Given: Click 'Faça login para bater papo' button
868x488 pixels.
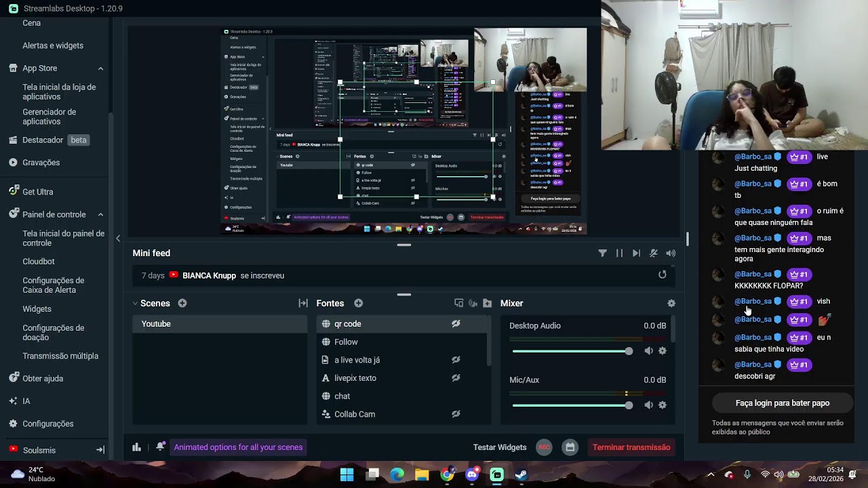Looking at the screenshot, I should [783, 403].
